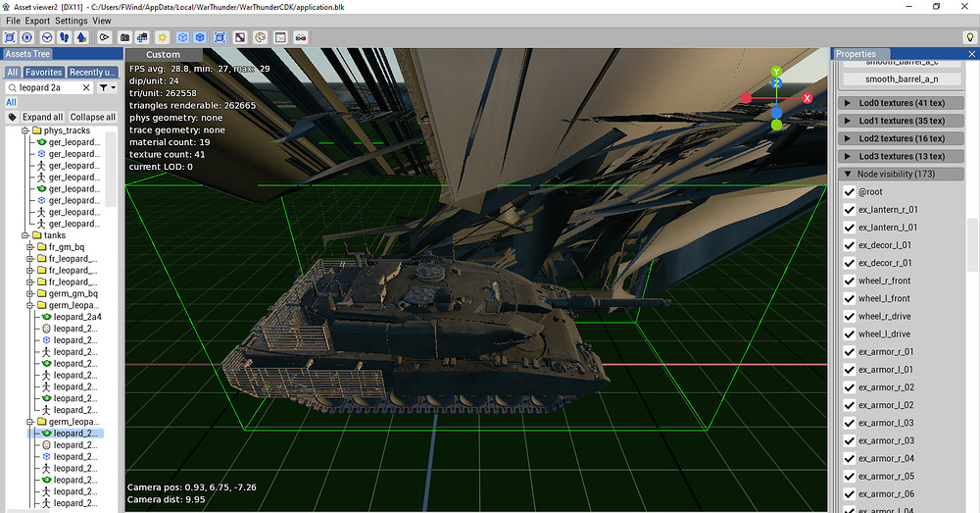This screenshot has width=980, height=513.
Task: Click the Collapse all button
Action: pos(92,117)
